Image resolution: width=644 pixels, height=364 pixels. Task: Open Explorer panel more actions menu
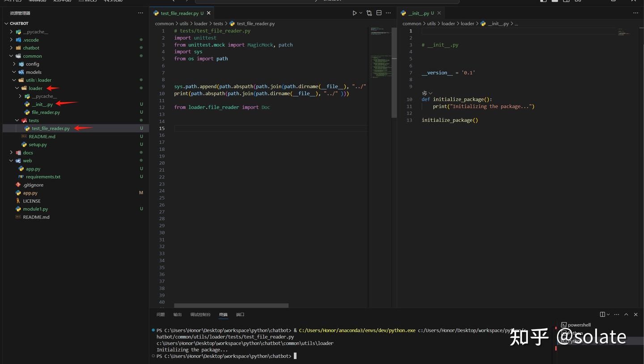click(140, 13)
